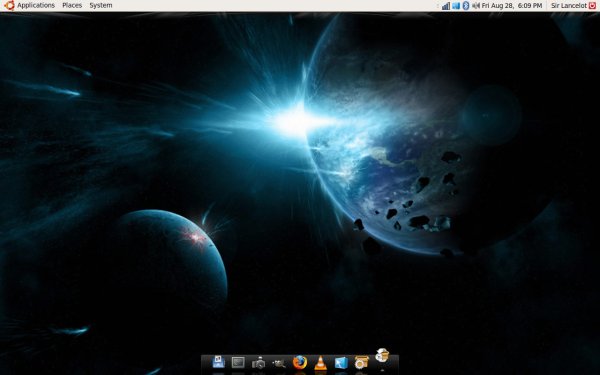Open the blue cube icon in dock
This screenshot has width=600, height=375.
(x=341, y=362)
